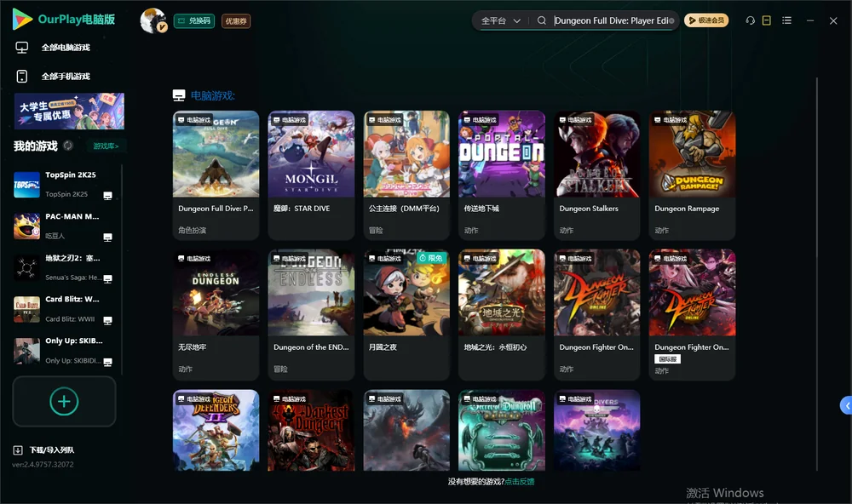Click the 优惠券 coupon button
The height and width of the screenshot is (504, 852).
pos(236,21)
